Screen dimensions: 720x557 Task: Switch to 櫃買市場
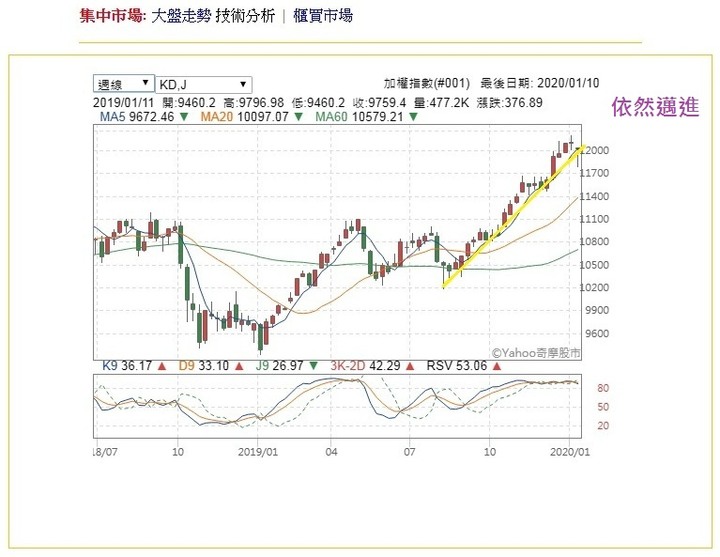(323, 16)
